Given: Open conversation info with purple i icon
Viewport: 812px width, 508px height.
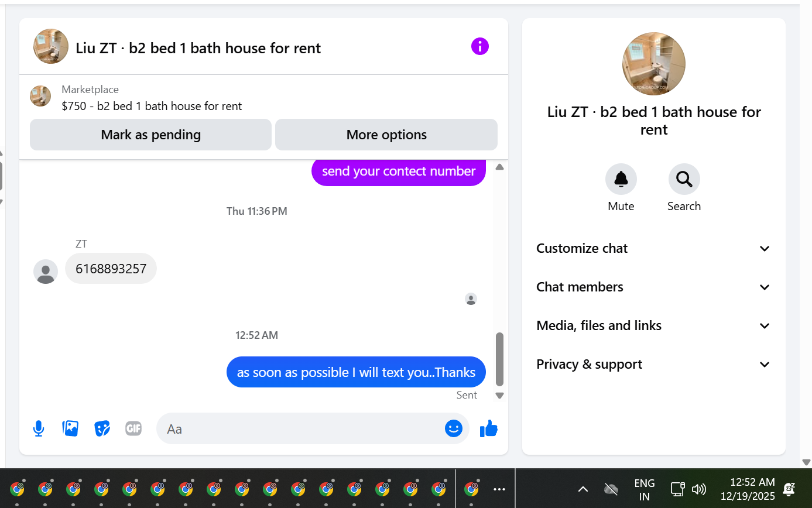Looking at the screenshot, I should pyautogui.click(x=479, y=46).
